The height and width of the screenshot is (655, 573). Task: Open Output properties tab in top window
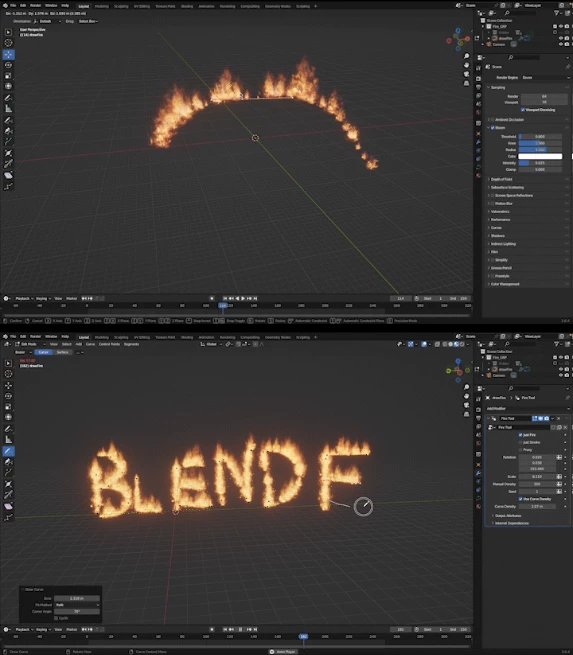tap(478, 87)
